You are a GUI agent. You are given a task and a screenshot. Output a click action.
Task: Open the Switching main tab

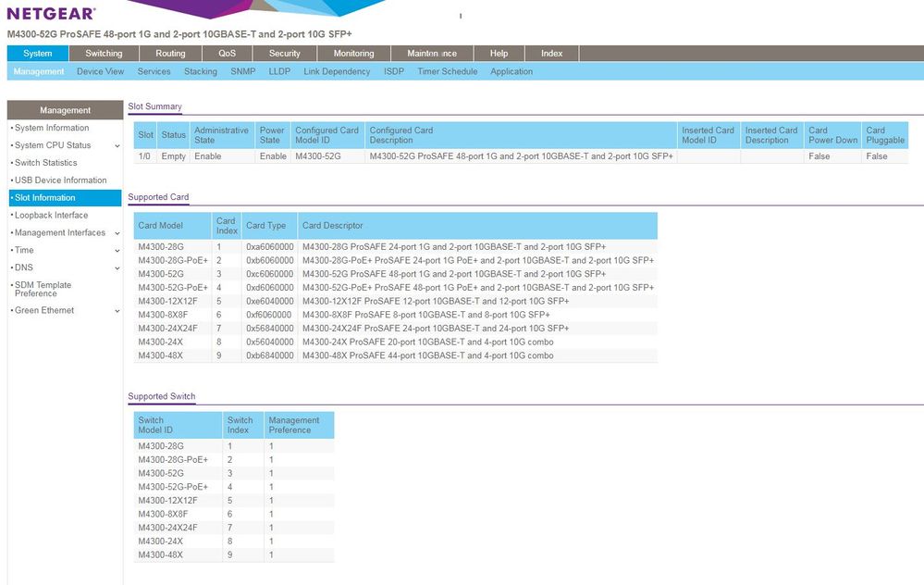pyautogui.click(x=104, y=54)
